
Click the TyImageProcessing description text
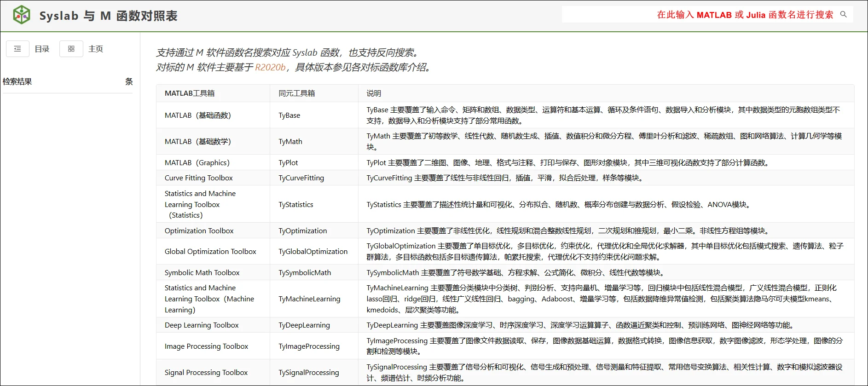(605, 346)
